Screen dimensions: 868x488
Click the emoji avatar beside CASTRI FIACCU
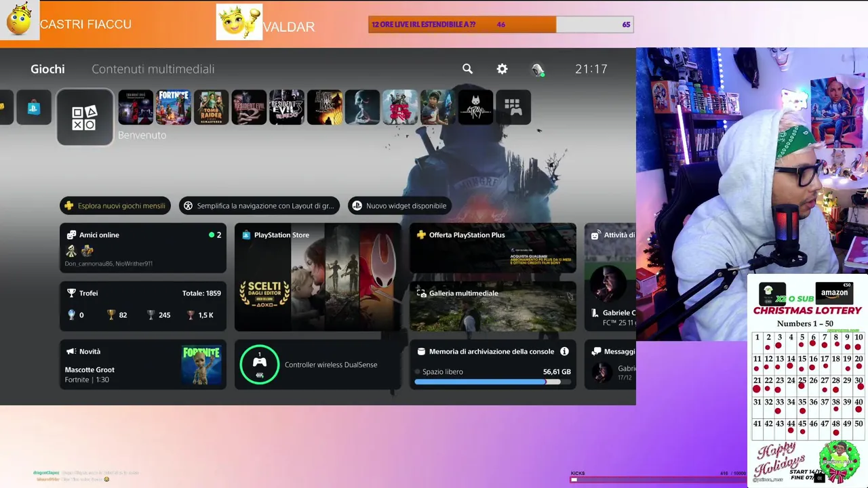click(20, 20)
